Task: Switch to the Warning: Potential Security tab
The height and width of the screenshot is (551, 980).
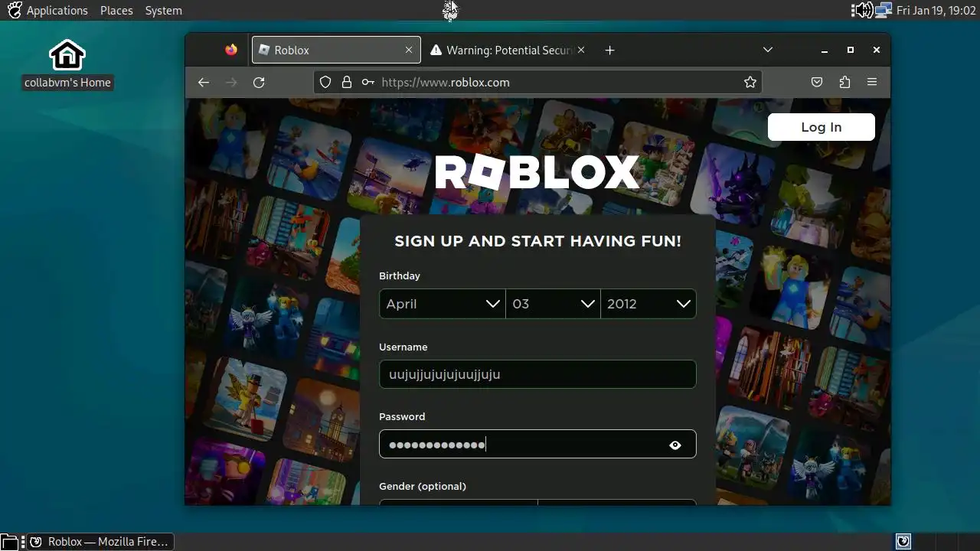Action: (508, 50)
